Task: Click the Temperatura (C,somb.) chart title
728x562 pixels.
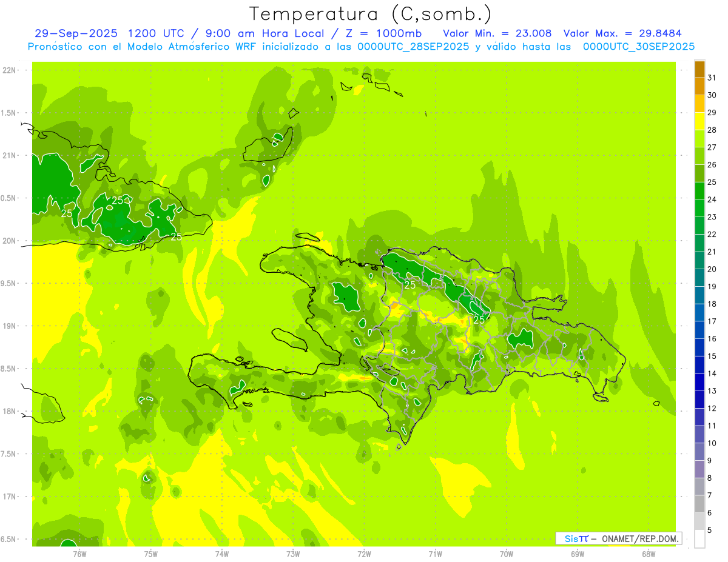Action: [370, 13]
